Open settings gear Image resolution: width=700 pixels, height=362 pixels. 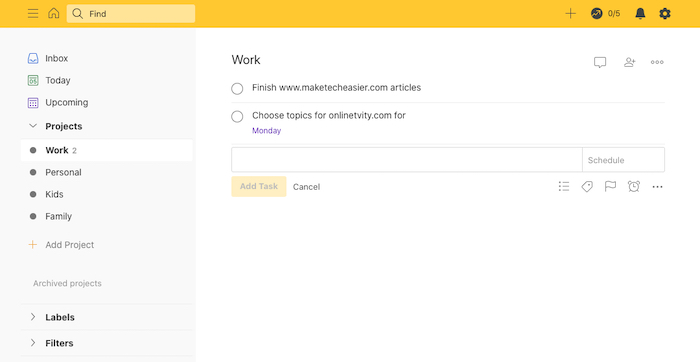[x=665, y=14]
